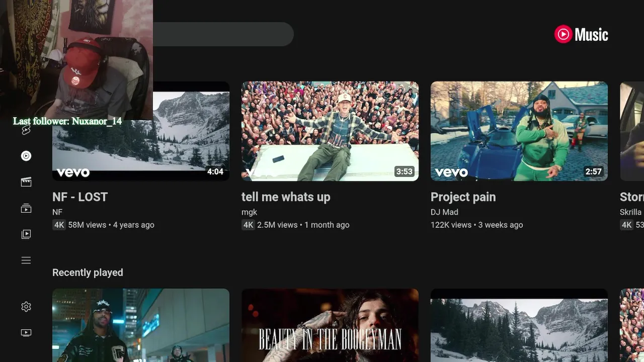
Task: Click the "Project pain" title
Action: pyautogui.click(x=463, y=197)
